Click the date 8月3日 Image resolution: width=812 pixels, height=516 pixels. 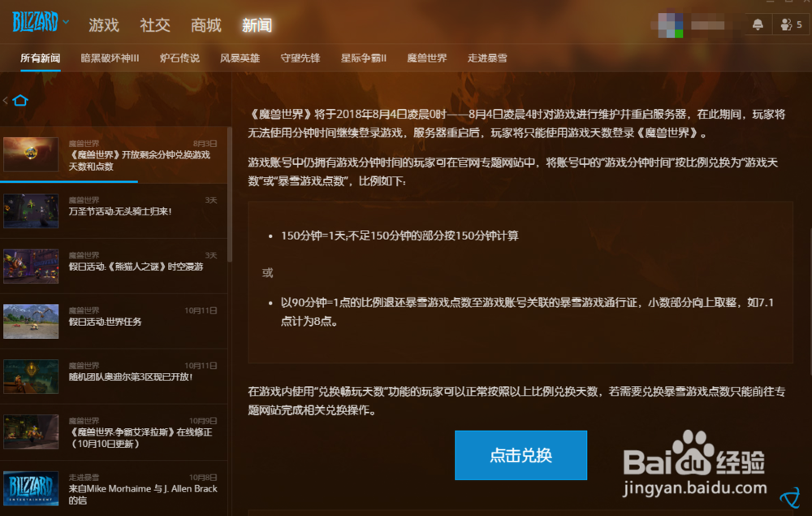pyautogui.click(x=205, y=144)
